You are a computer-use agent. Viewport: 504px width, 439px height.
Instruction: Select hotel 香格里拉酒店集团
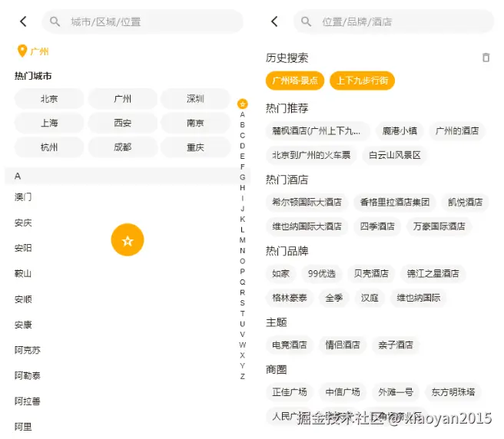pos(395,202)
